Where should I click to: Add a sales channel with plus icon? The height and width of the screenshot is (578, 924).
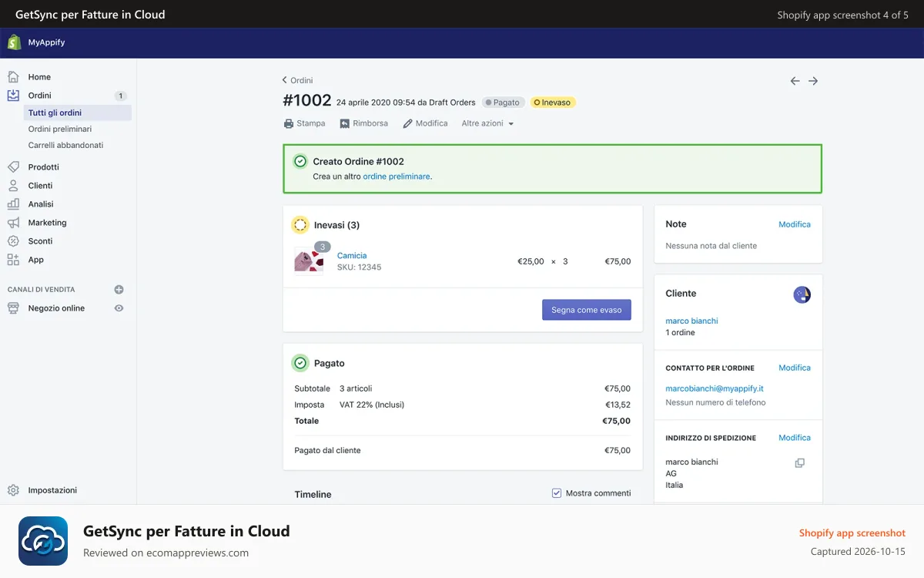(x=119, y=290)
